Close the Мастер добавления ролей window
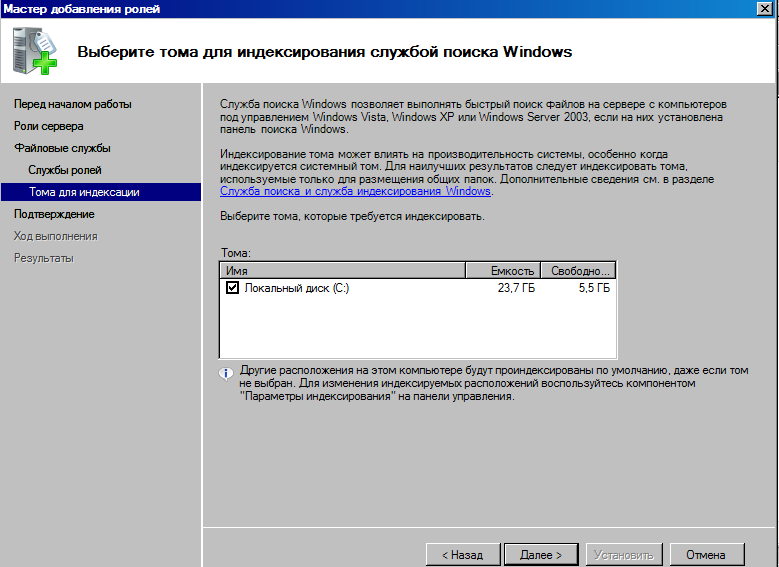779x567 pixels. tap(765, 8)
